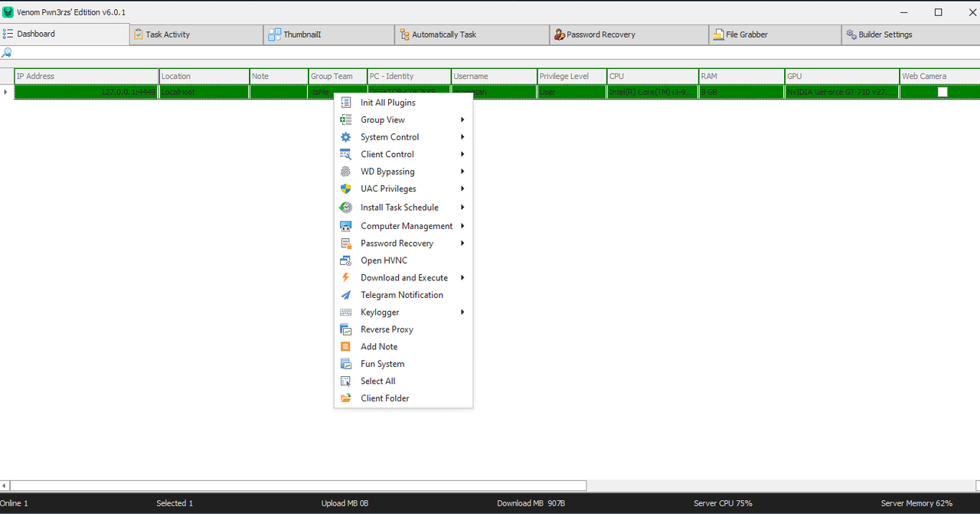Viewport: 980px width, 514px height.
Task: Click the Task Activity tab clipboard icon
Action: [139, 34]
